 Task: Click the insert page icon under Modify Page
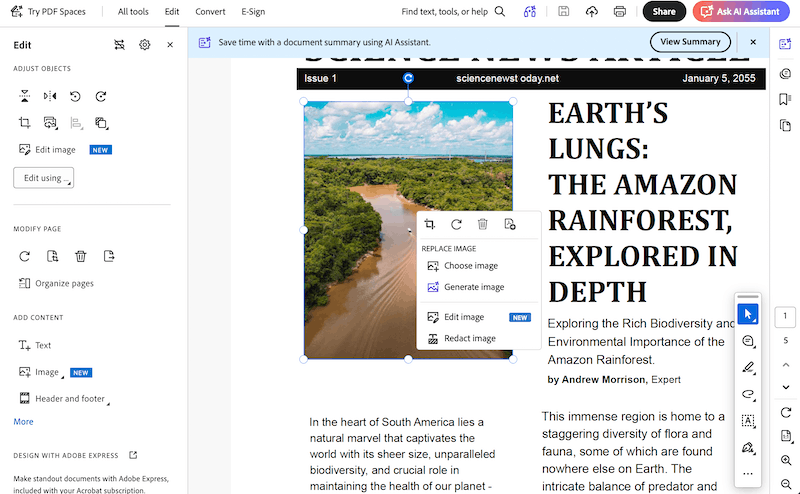point(53,256)
